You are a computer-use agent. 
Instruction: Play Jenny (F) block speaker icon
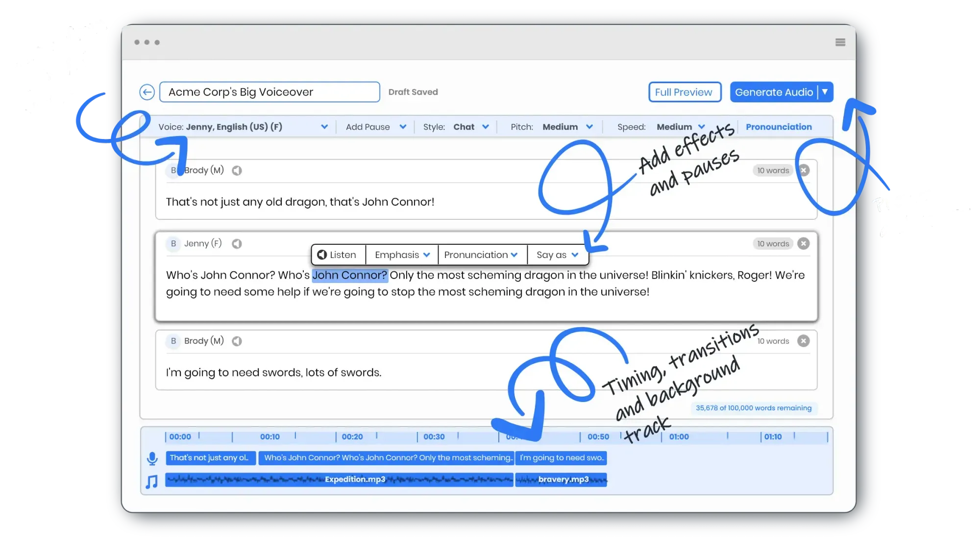[237, 244]
